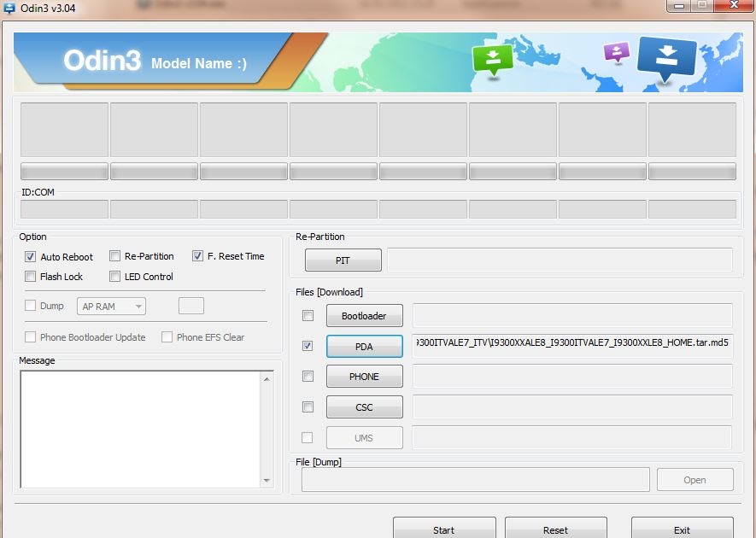
Task: Toggle the Auto Reboot checkbox
Action: click(31, 256)
